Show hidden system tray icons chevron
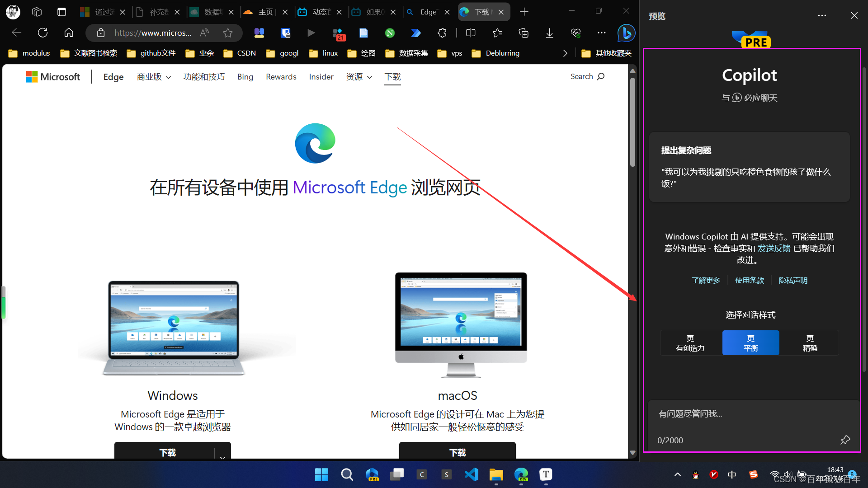 pyautogui.click(x=677, y=474)
